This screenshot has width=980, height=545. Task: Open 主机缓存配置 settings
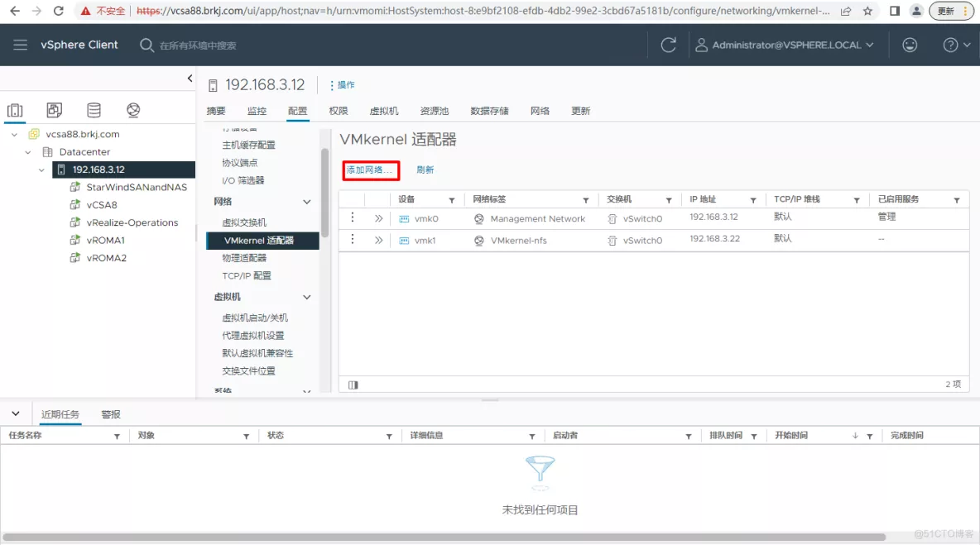[249, 145]
